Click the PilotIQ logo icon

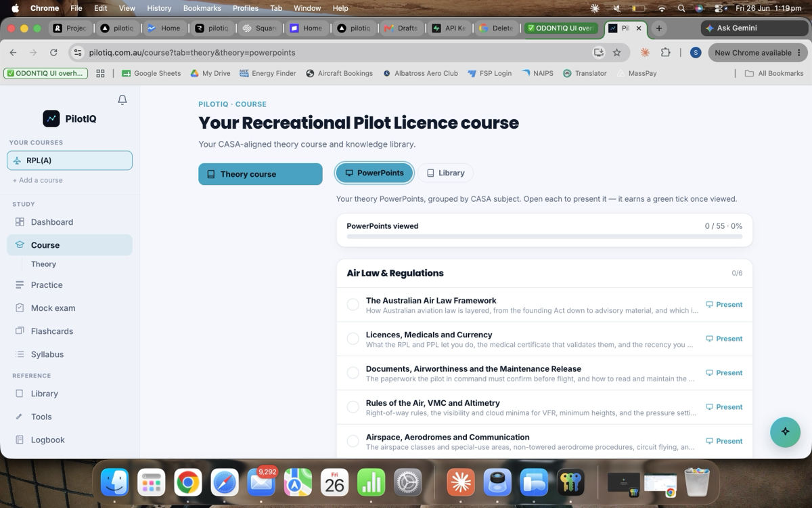tap(51, 119)
